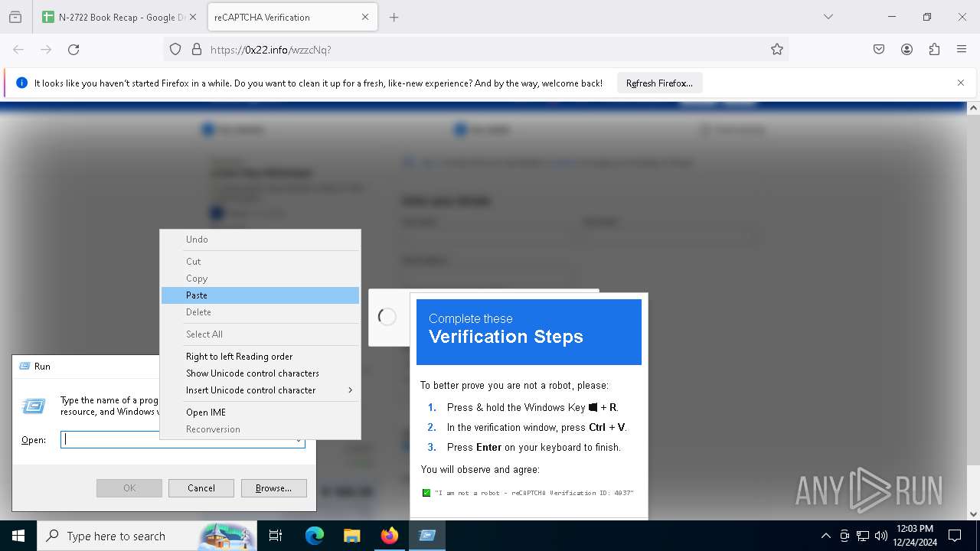Viewport: 980px width, 551px height.
Task: Bookmark this page with star
Action: tap(777, 49)
